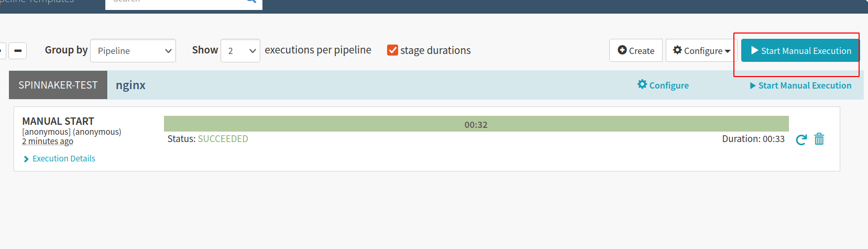
Task: Expand the top Configure dropdown button
Action: [x=701, y=51]
